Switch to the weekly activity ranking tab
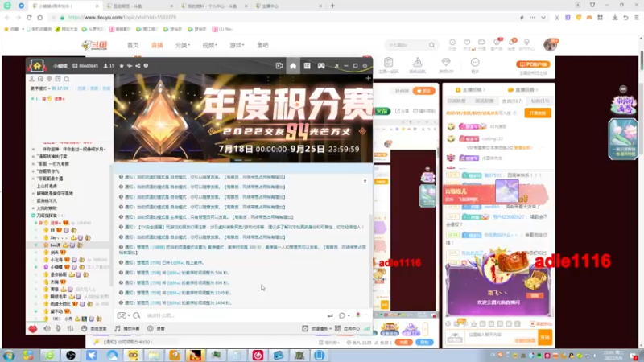The width and height of the screenshot is (644, 362). pyautogui.click(x=485, y=101)
